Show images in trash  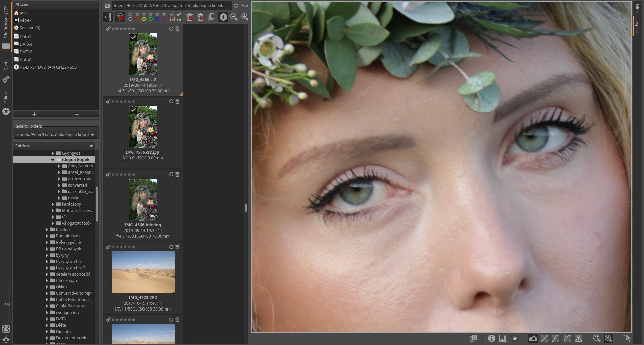190,17
